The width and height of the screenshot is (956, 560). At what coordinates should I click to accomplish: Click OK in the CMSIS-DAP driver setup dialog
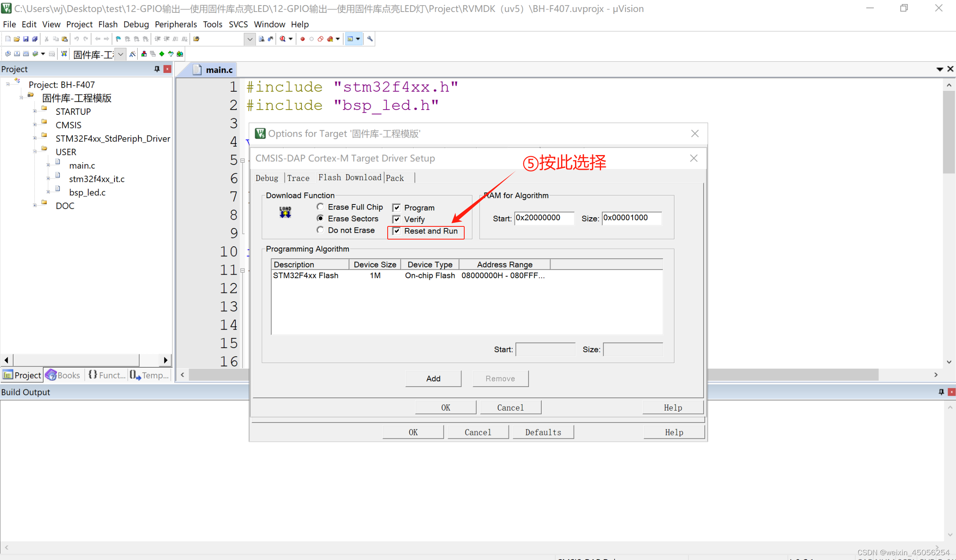coord(445,407)
